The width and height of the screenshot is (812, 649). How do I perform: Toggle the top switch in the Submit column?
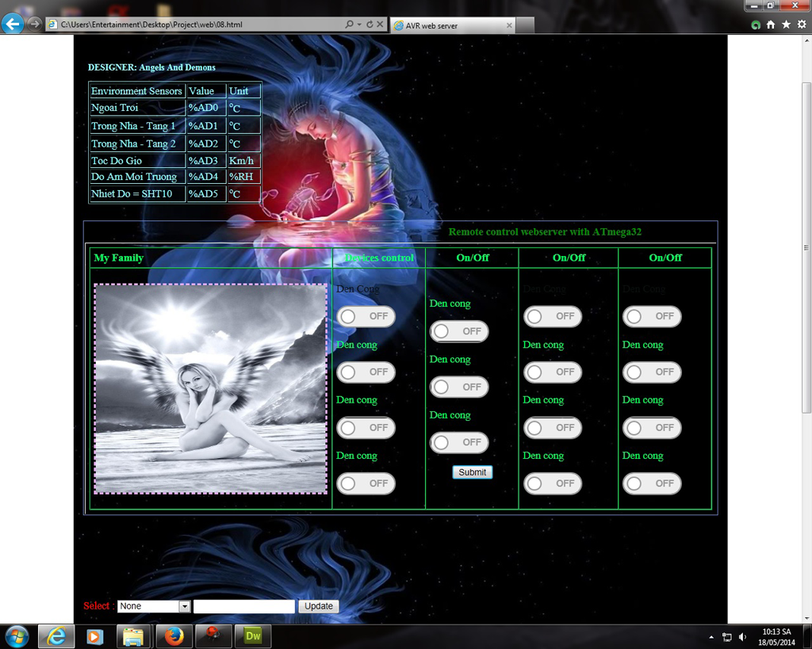[459, 331]
